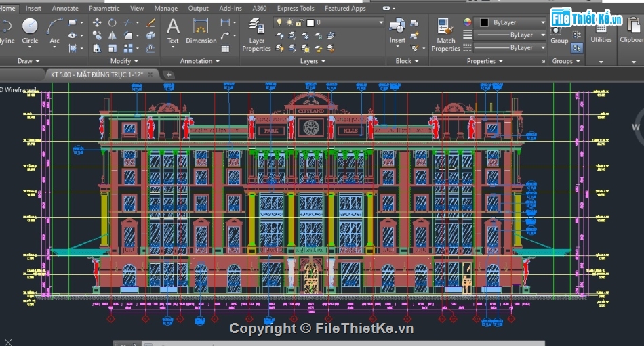Select the Linear dimension icon
This screenshot has height=346, width=644.
(225, 22)
